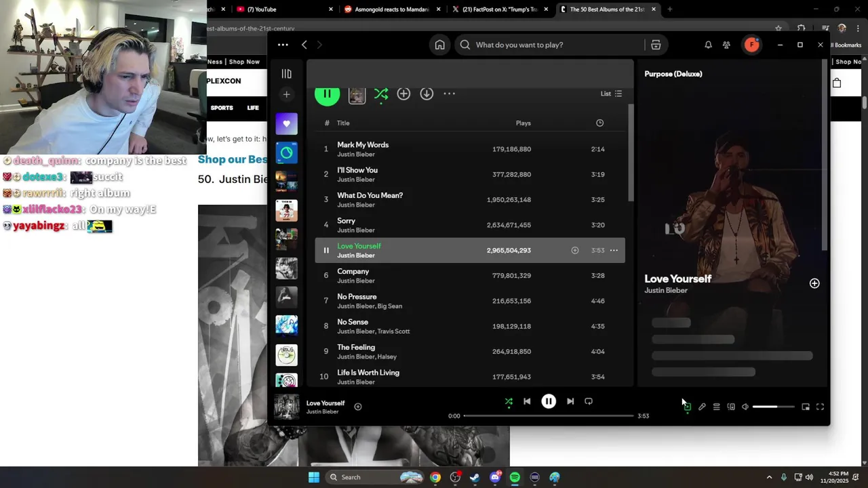Viewport: 868px width, 488px height.
Task: Toggle album shuffle next to album thumbnail
Action: (381, 94)
